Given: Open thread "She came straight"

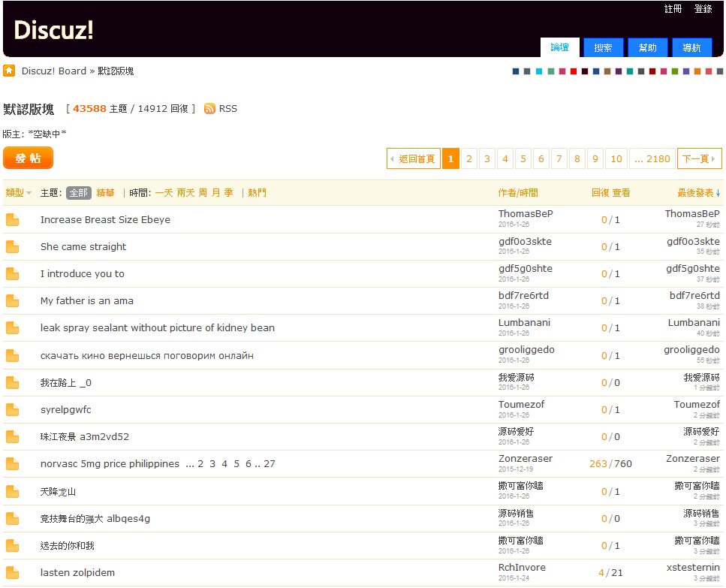Looking at the screenshot, I should (x=83, y=247).
